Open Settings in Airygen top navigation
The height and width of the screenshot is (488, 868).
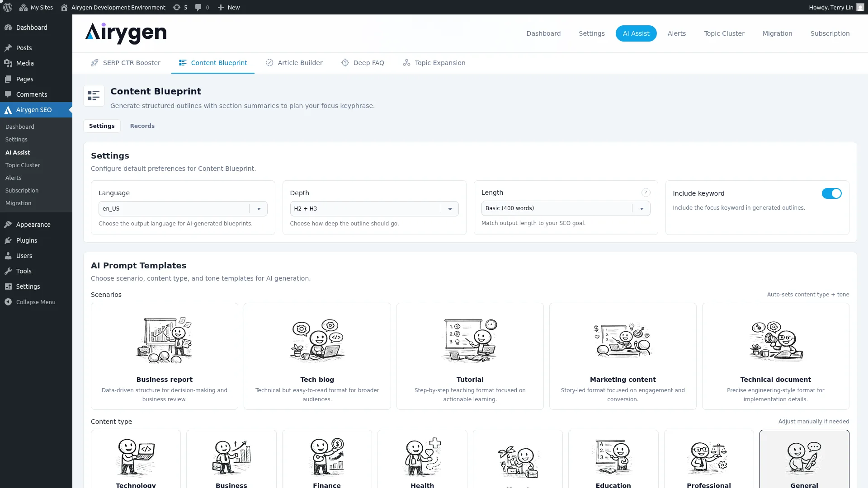(x=592, y=33)
